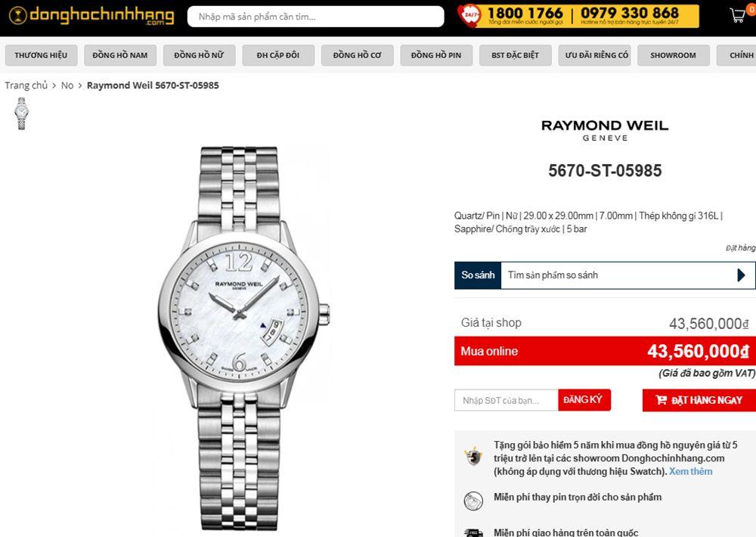Follow the Xem thêm link
The height and width of the screenshot is (537, 756).
tap(690, 471)
